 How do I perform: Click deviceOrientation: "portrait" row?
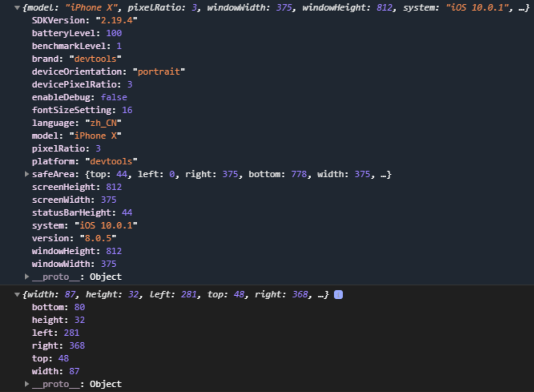click(x=108, y=72)
